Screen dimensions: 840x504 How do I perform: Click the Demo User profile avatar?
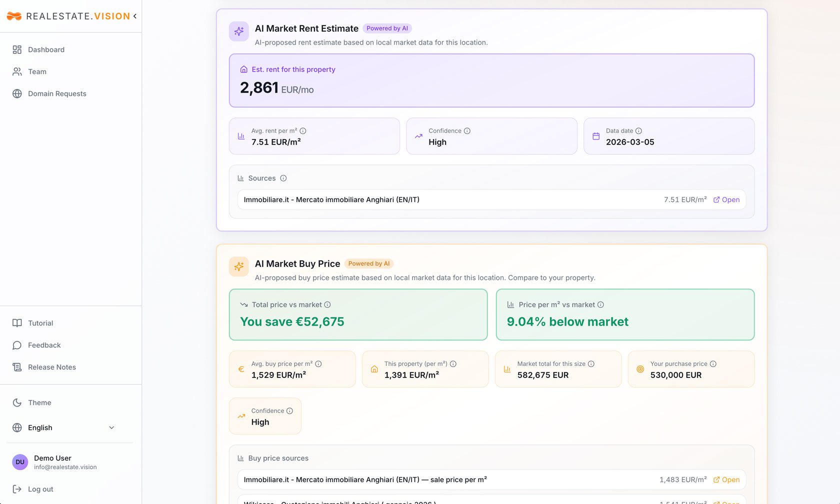pos(20,462)
